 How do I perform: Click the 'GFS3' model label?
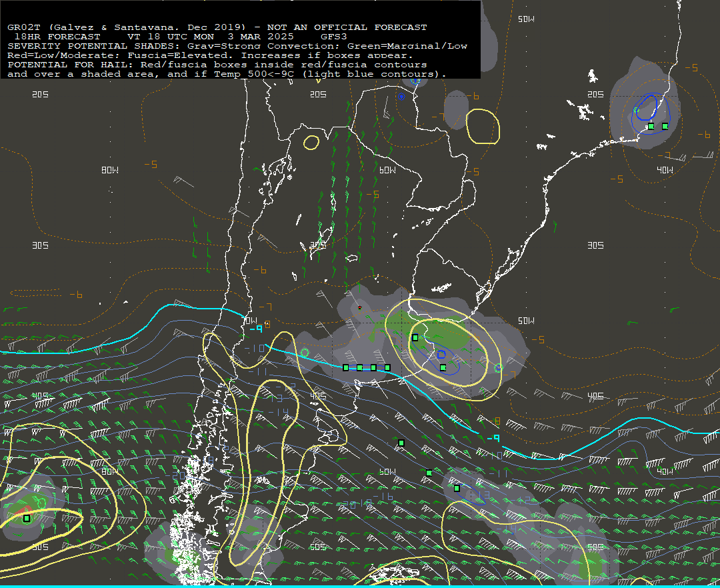334,37
